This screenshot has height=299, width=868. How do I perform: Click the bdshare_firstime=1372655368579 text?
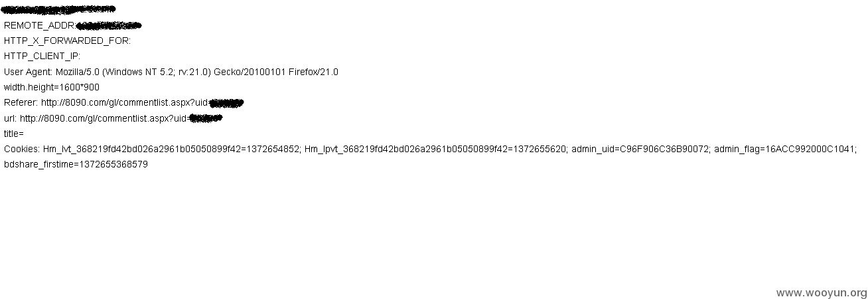[76, 164]
